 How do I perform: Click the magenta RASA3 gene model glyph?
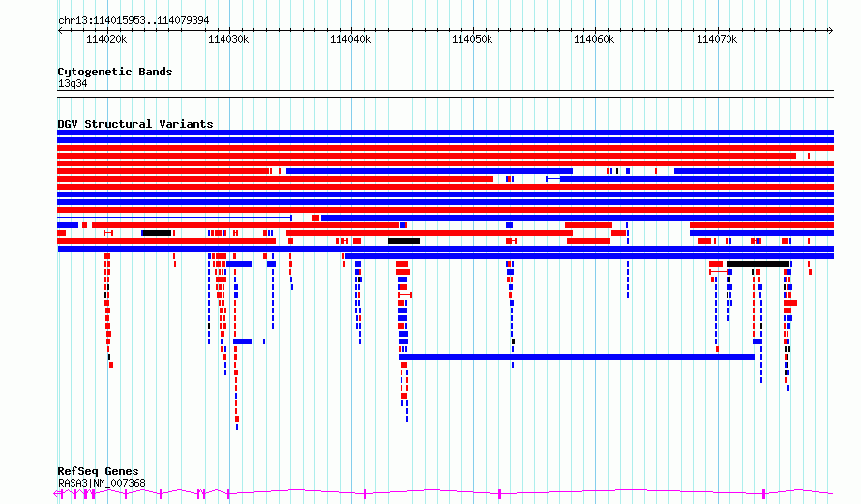[x=443, y=493]
